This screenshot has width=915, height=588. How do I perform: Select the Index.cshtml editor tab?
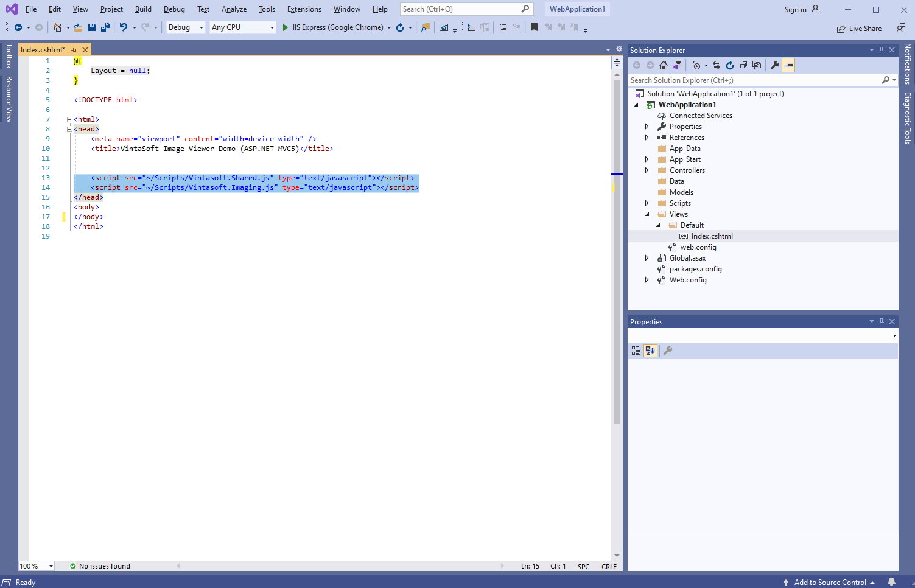coord(43,50)
